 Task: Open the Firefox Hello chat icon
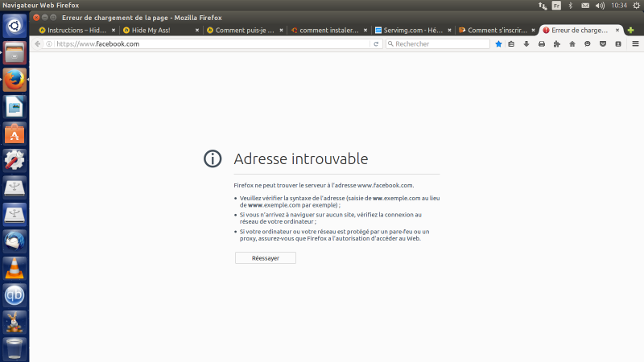tap(588, 44)
